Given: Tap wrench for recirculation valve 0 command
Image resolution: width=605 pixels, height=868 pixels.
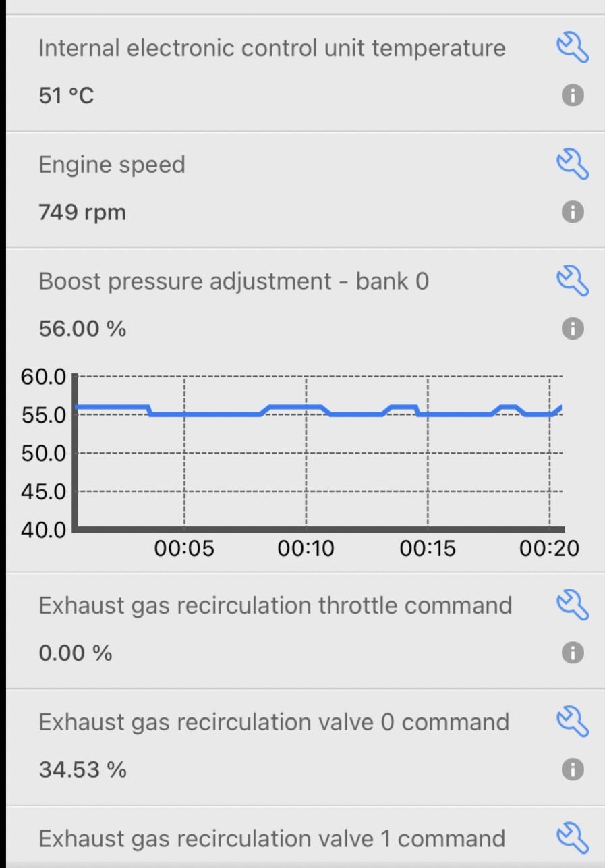Looking at the screenshot, I should [x=573, y=722].
